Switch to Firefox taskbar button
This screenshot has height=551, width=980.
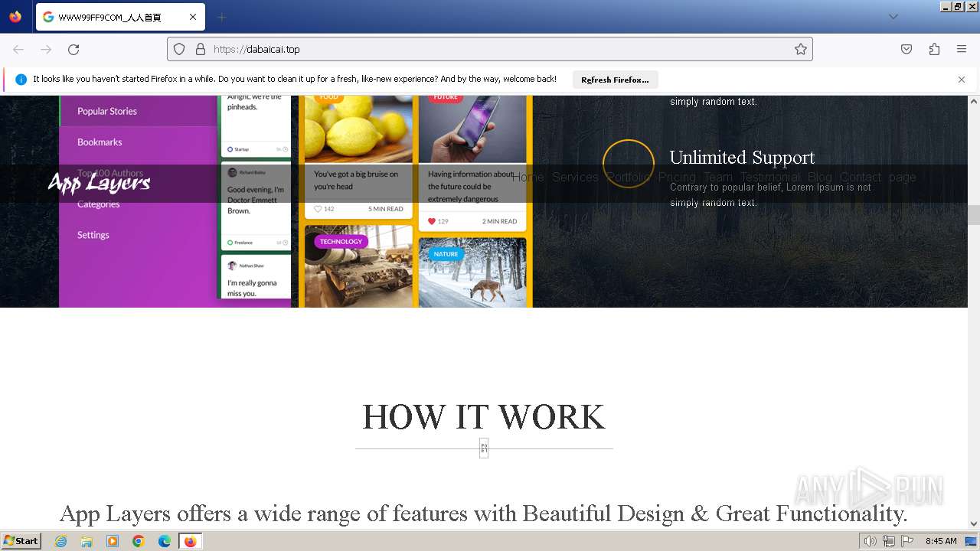click(190, 541)
